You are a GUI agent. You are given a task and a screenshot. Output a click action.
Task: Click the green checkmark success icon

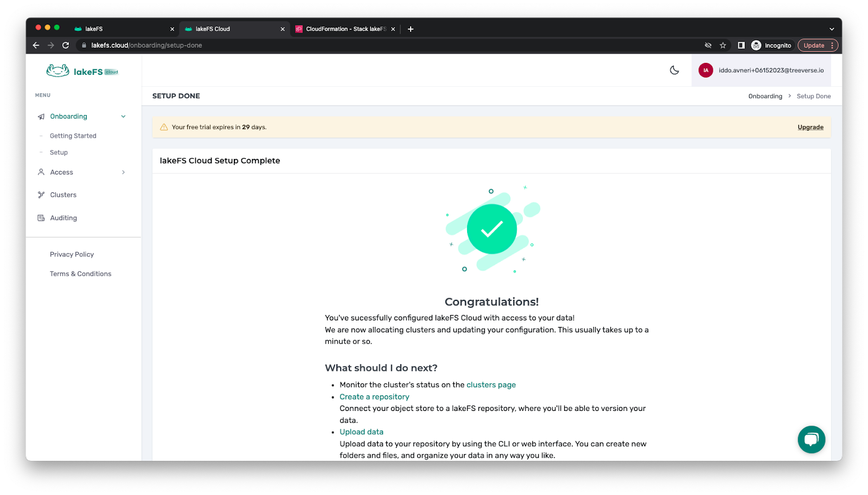point(492,229)
